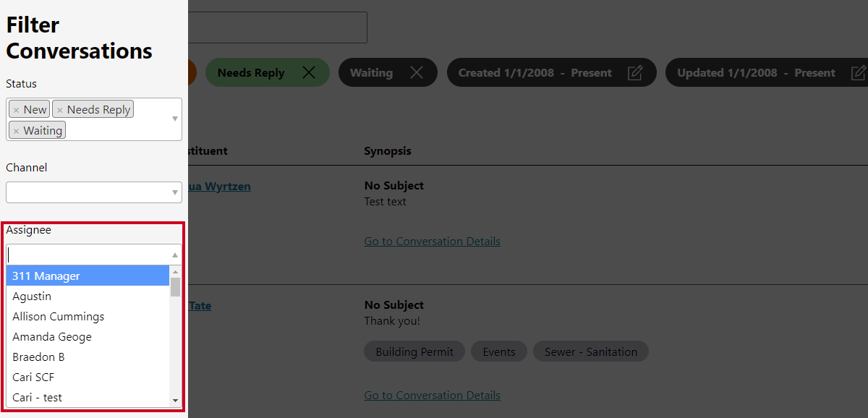868x418 pixels.
Task: Collapse the Assignee dropdown arrow
Action: tap(175, 255)
